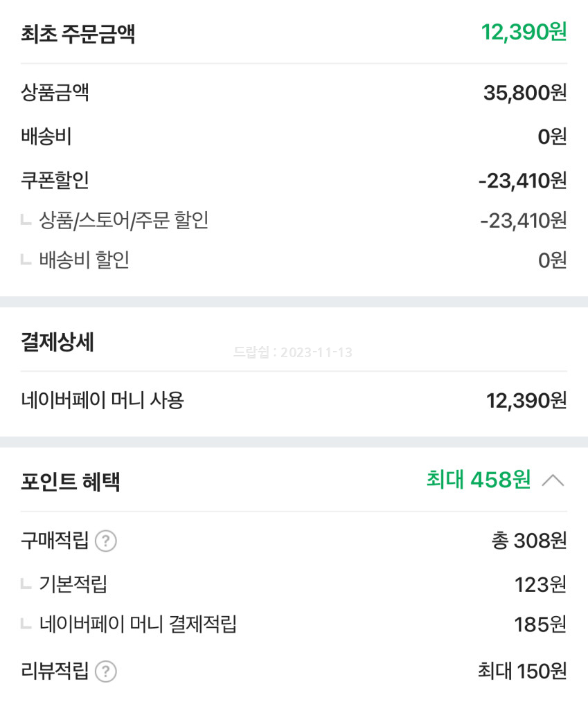Click the 배송비 할인 sub-item
Screen dimensions: 588x704
[84, 260]
